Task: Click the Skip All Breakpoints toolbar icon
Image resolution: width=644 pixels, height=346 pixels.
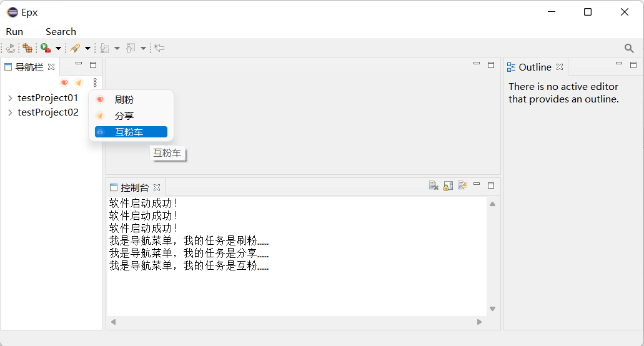Action: coord(11,48)
